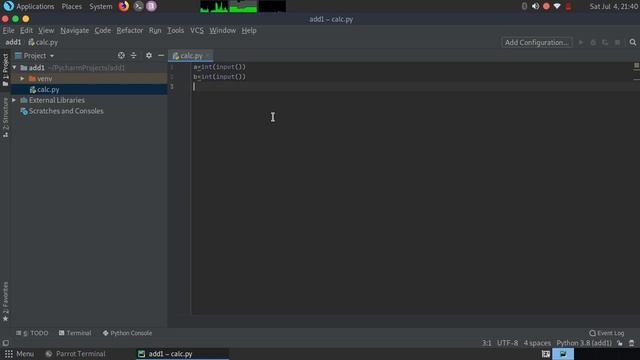Image resolution: width=640 pixels, height=360 pixels.
Task: Collapse the add1 project root
Action: pos(15,68)
